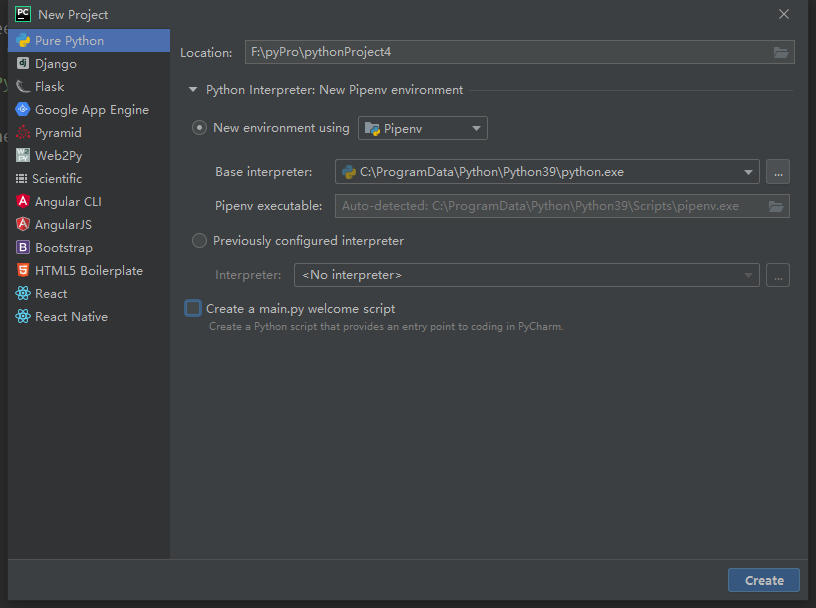Select HTML5 Boilerplate project type
Screen dimensions: 816x608
89,270
